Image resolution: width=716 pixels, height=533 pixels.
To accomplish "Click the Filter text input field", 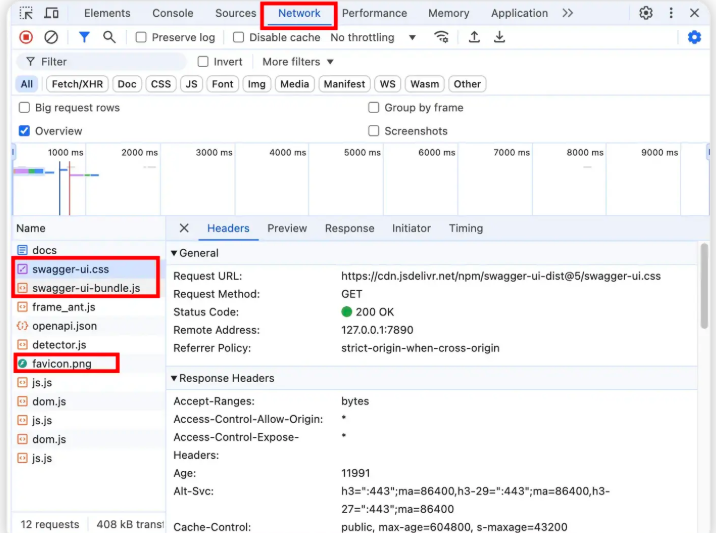I will 110,62.
